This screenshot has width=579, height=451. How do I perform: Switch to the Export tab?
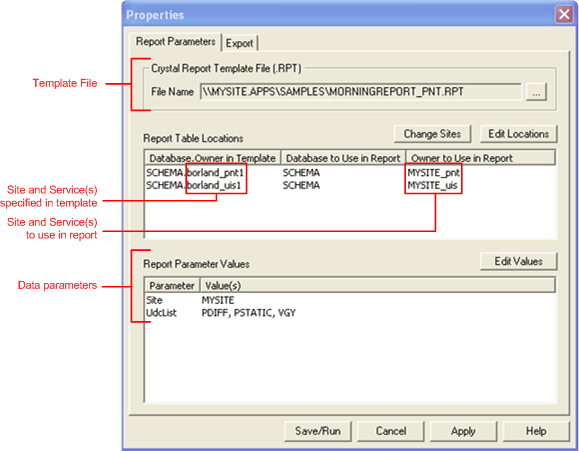point(239,43)
